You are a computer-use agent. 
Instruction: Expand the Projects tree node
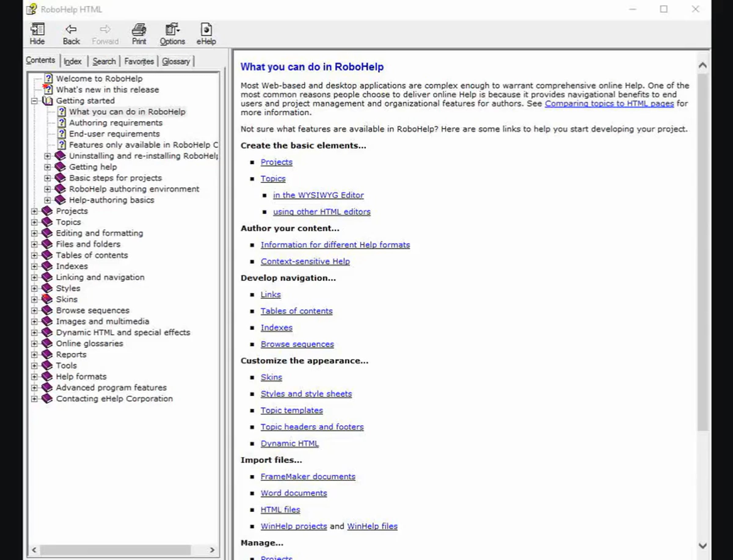pyautogui.click(x=34, y=211)
